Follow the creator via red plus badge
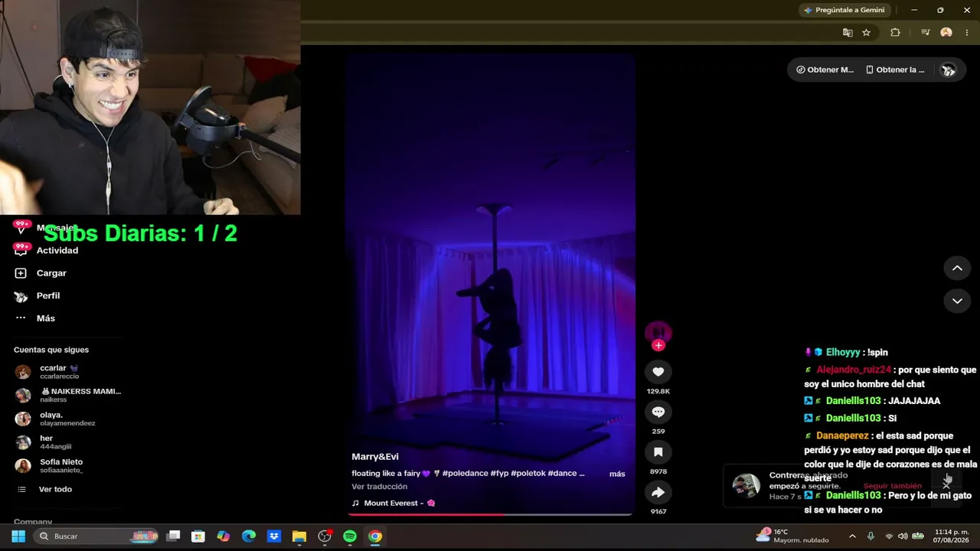The image size is (980, 551). (x=658, y=345)
